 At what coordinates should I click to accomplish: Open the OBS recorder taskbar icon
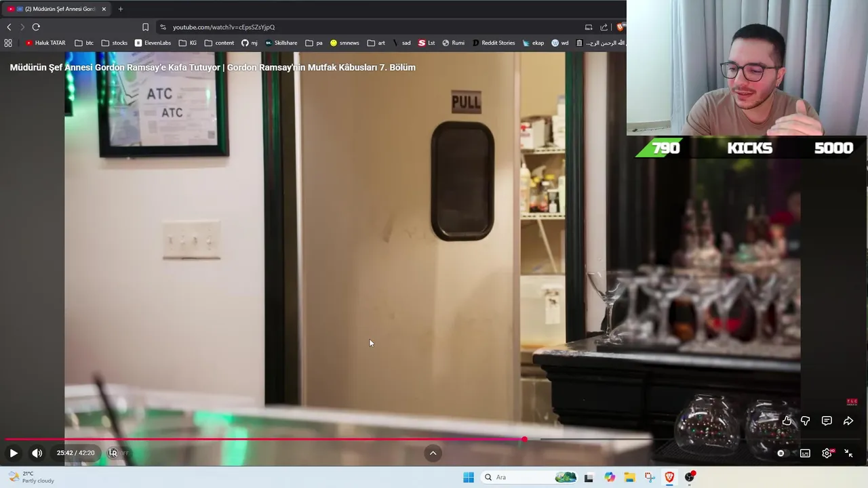pos(690,477)
